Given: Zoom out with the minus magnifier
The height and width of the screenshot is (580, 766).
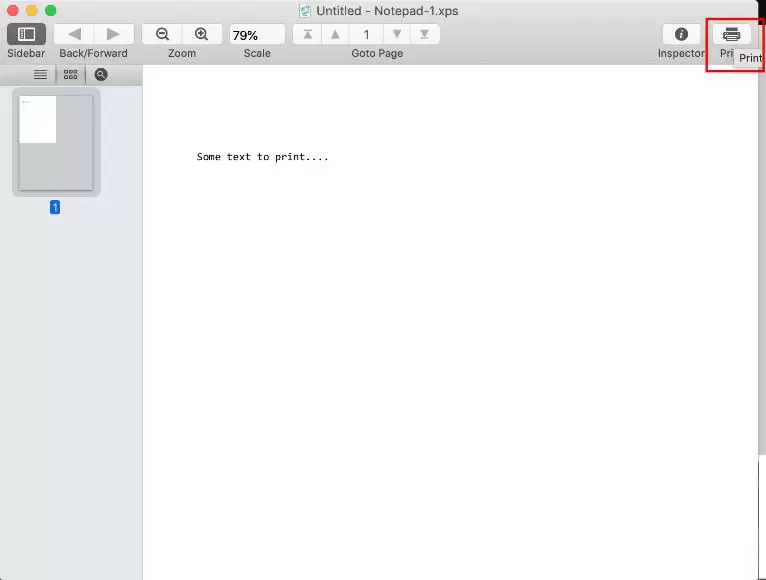Looking at the screenshot, I should tap(162, 34).
